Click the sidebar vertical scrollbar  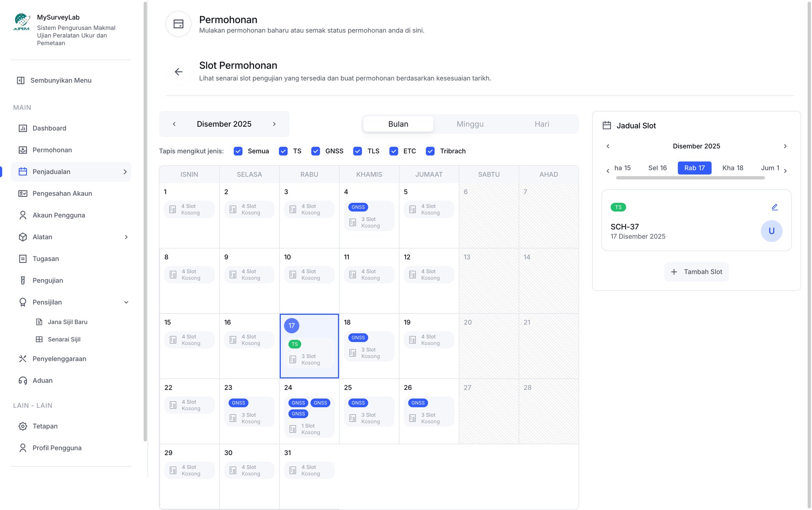coord(145,222)
